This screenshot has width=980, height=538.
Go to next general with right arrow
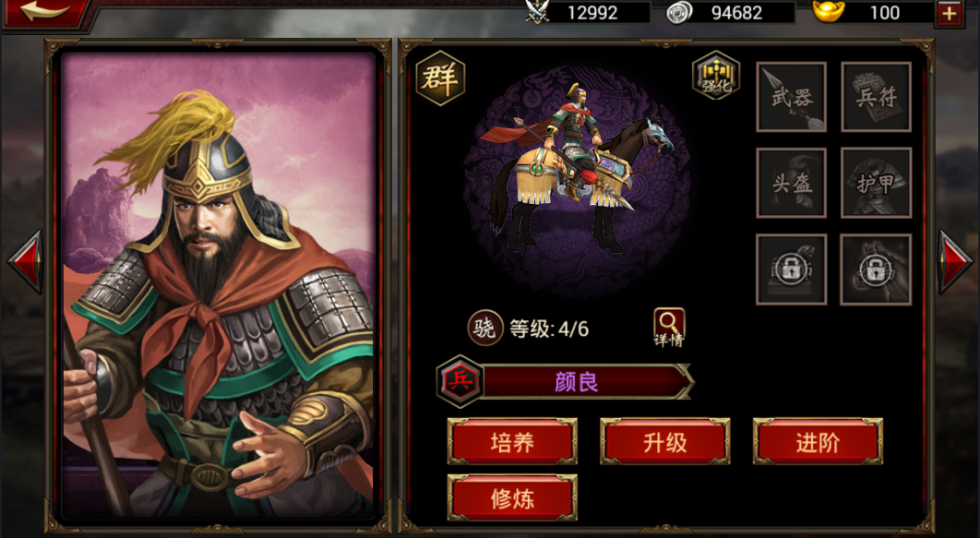[955, 262]
